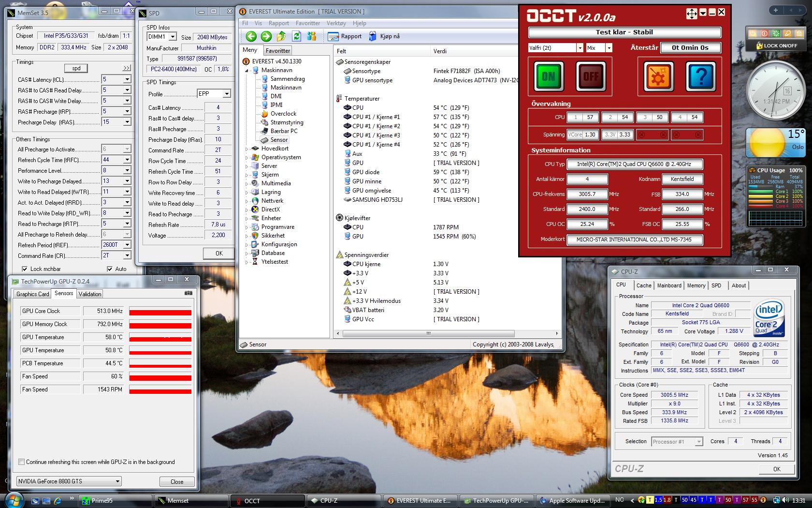Click the Intel Core 2 Quad logo in CPU-Z
The width and height of the screenshot is (812, 508).
[769, 318]
